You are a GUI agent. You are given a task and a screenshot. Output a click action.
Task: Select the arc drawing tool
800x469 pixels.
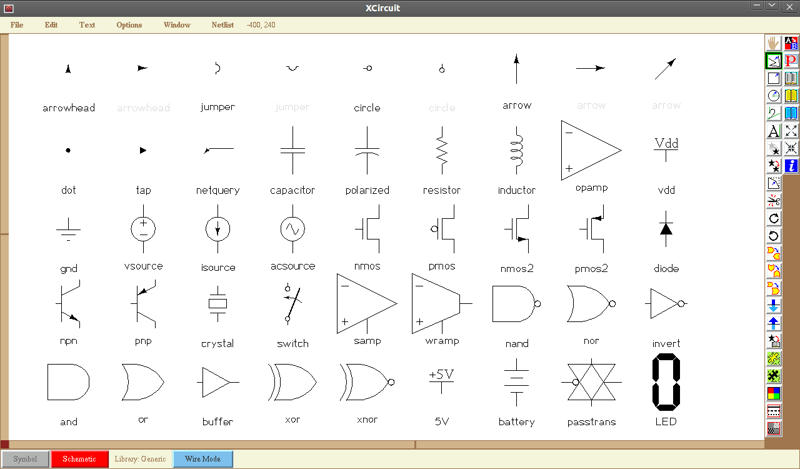pyautogui.click(x=773, y=95)
